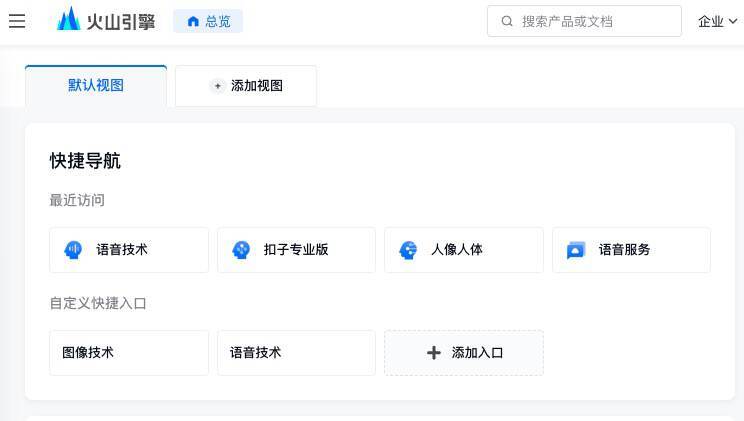Click the magnifier search icon
744x421 pixels.
(x=507, y=21)
